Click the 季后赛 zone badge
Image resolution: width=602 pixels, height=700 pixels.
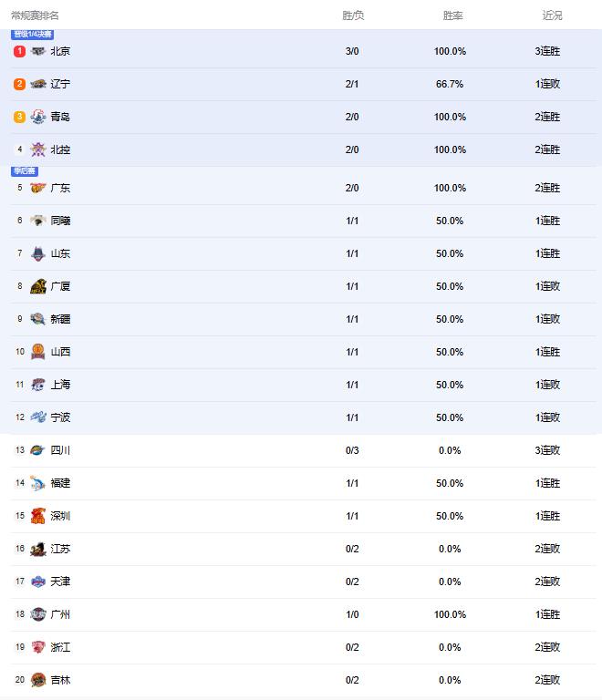(x=24, y=170)
